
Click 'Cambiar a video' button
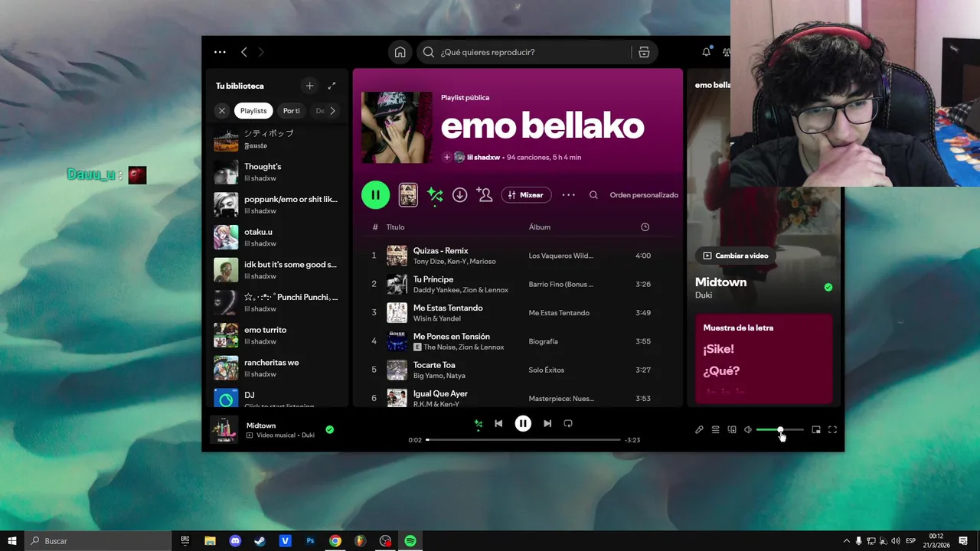[x=735, y=256]
